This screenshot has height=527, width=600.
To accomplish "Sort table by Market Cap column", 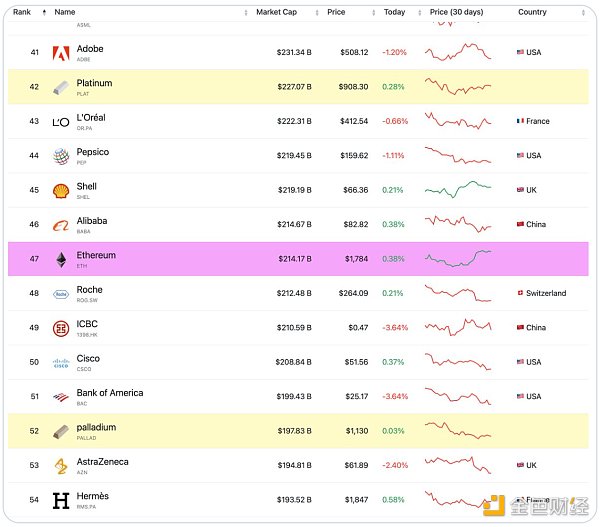I will [x=275, y=12].
